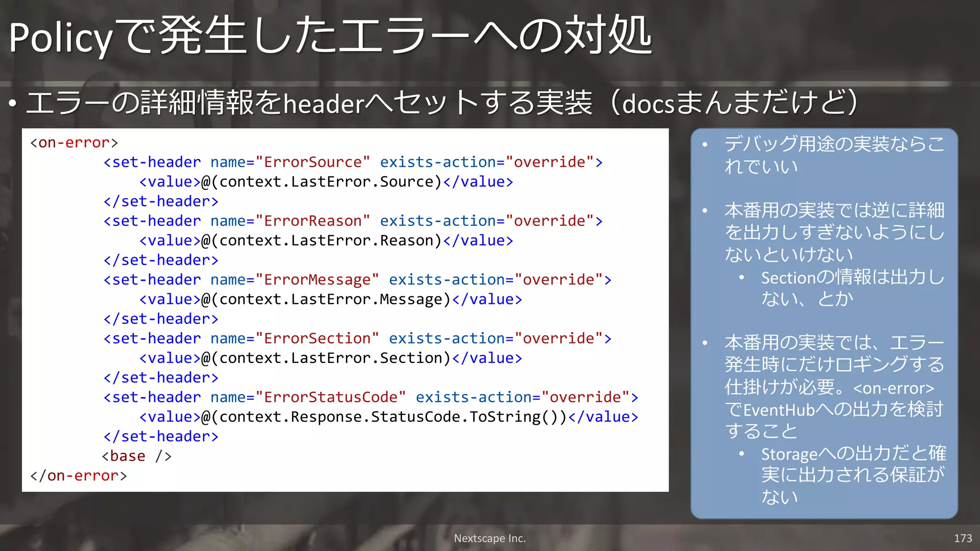Click the slide page number 173
This screenshot has width=980, height=551.
[963, 539]
